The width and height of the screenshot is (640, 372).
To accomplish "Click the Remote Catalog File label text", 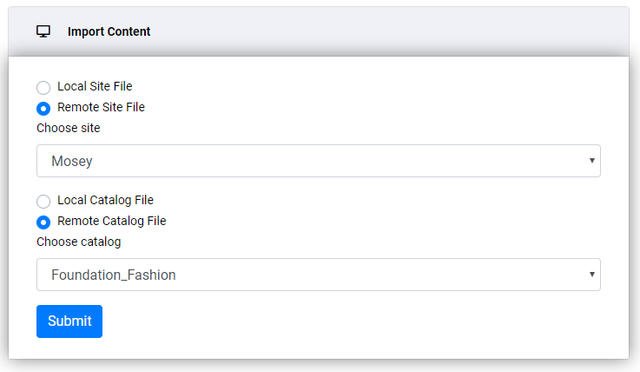I will [111, 221].
